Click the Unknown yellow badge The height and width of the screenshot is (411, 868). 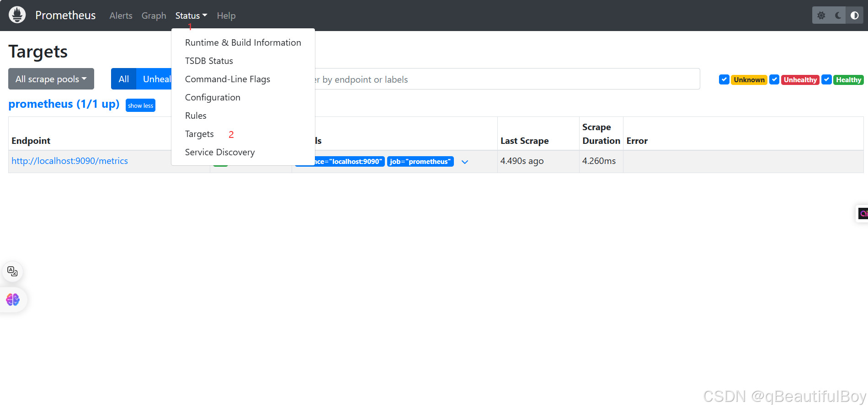[x=749, y=80]
